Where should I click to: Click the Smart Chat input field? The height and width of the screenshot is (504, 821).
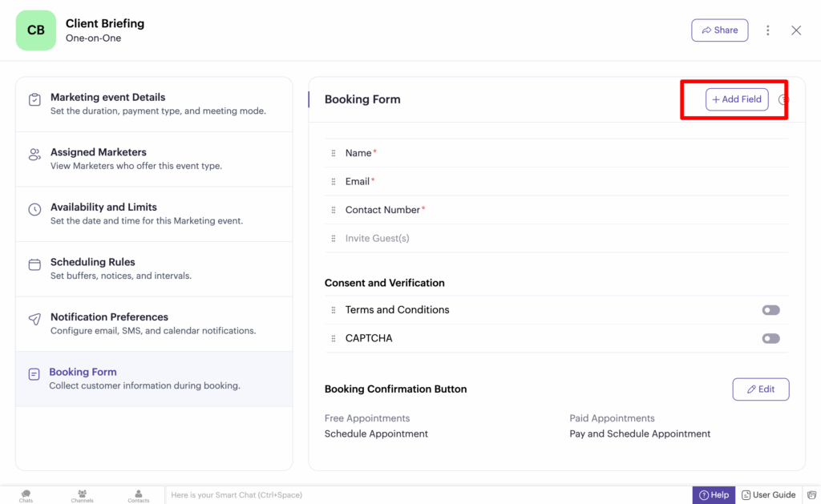425,495
